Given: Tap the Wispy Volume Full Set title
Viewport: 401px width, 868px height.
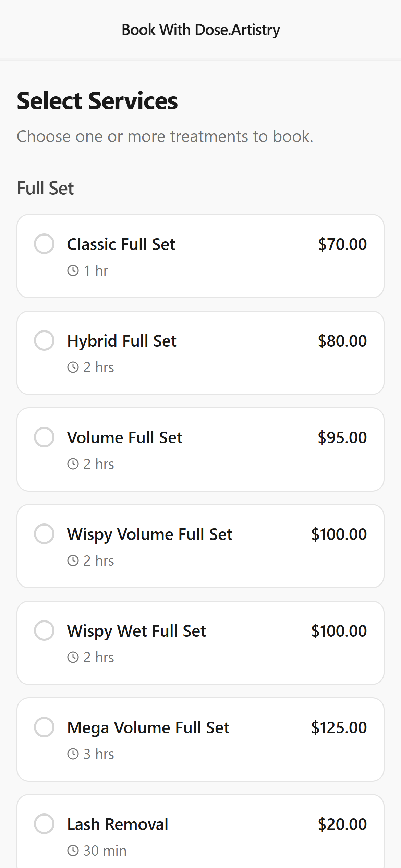Looking at the screenshot, I should (x=150, y=534).
